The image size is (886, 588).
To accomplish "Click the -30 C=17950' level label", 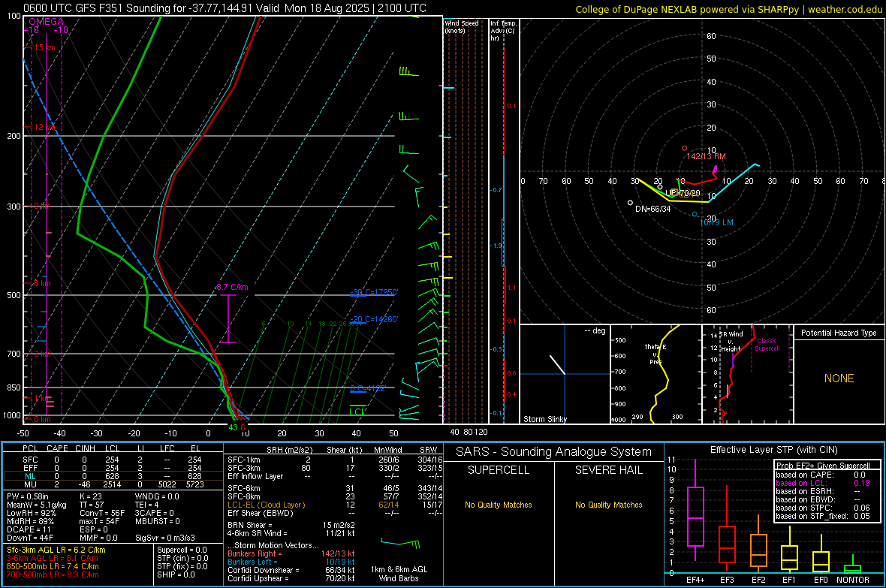I will tap(374, 292).
